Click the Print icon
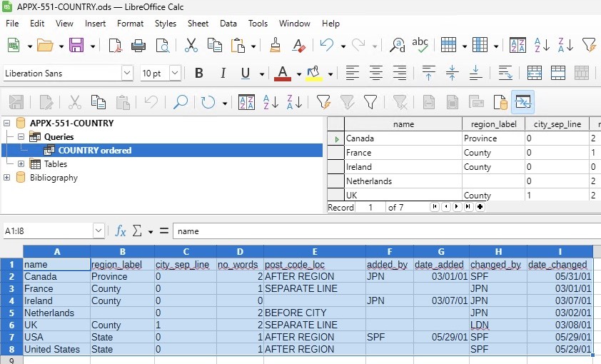 pyautogui.click(x=138, y=46)
